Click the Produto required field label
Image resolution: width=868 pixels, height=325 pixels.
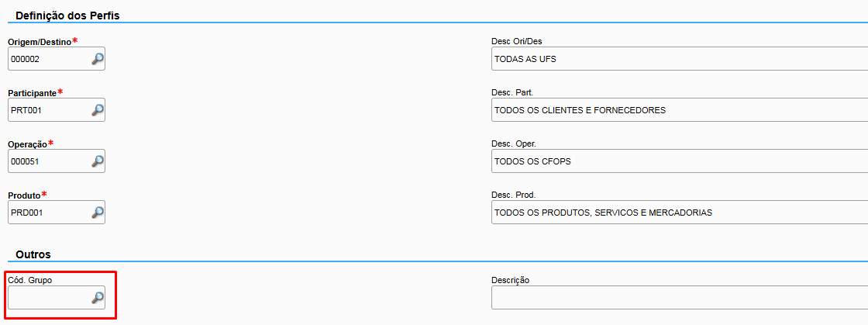point(24,195)
